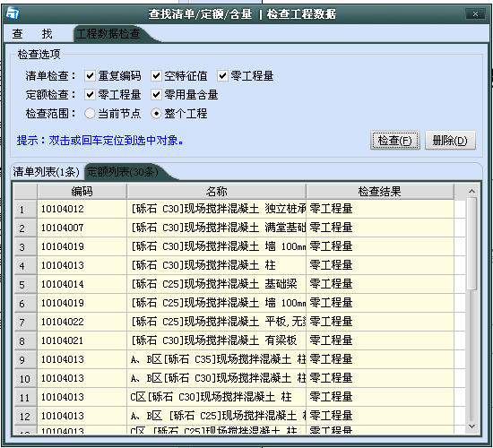
Task: Click the 满堂基础 concrete name cell
Action: [x=217, y=228]
